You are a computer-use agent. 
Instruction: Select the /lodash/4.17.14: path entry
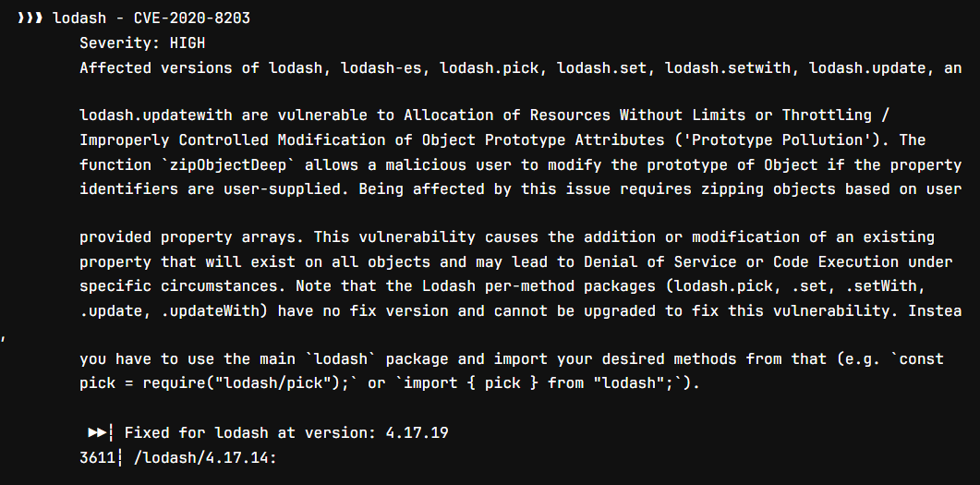[x=205, y=457]
